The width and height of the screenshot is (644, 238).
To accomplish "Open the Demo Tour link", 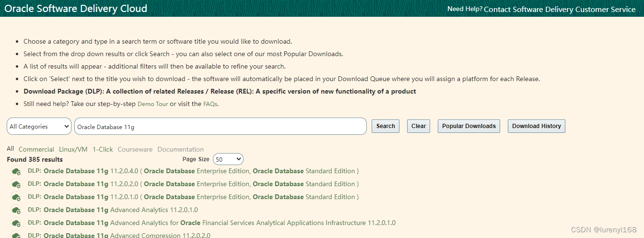I will 153,104.
